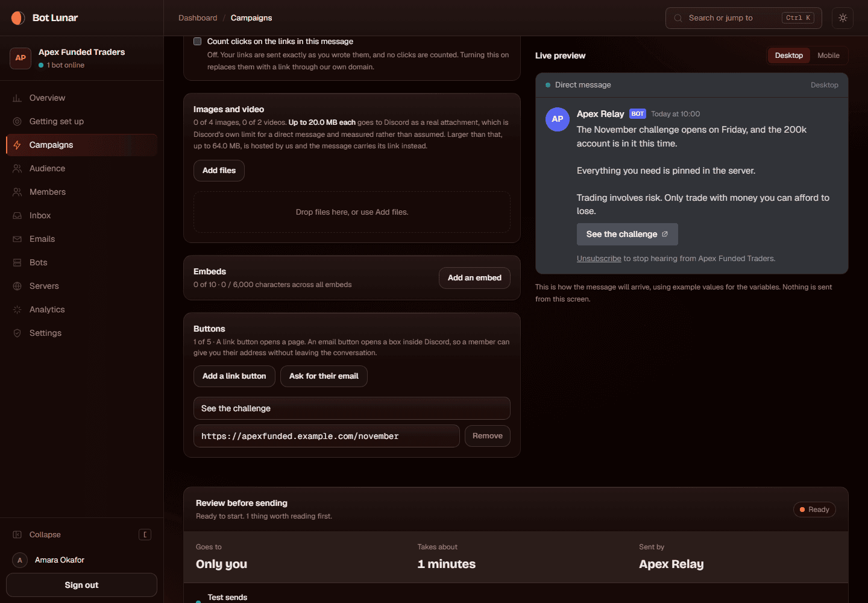The width and height of the screenshot is (868, 603).
Task: Click the Emails envelope icon
Action: point(17,239)
